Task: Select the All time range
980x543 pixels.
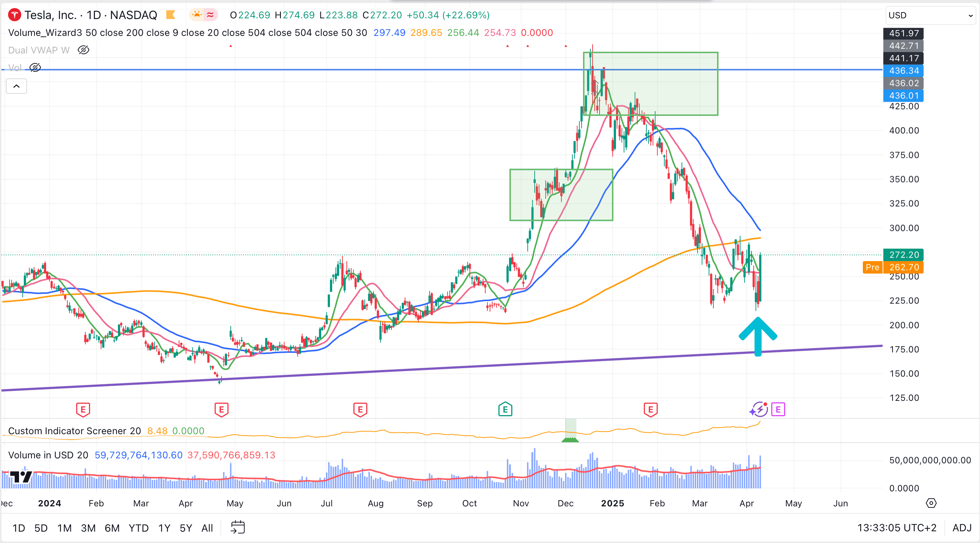Action: [207, 528]
